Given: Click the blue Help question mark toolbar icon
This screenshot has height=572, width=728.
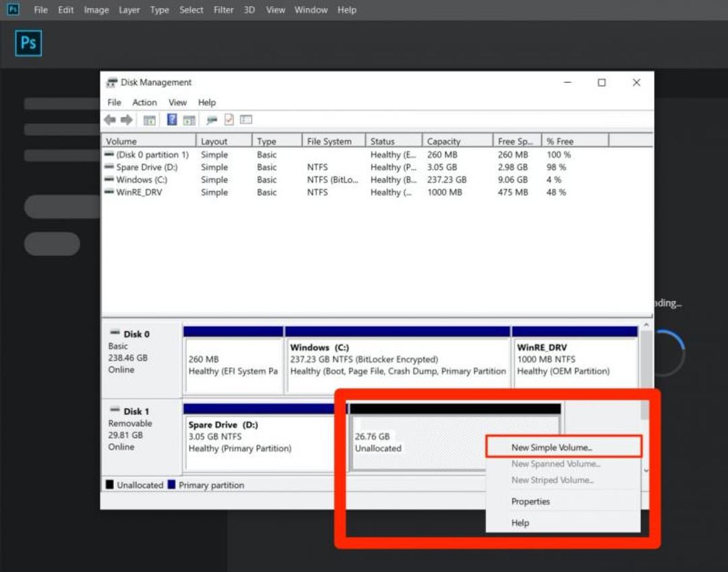Looking at the screenshot, I should coord(172,120).
